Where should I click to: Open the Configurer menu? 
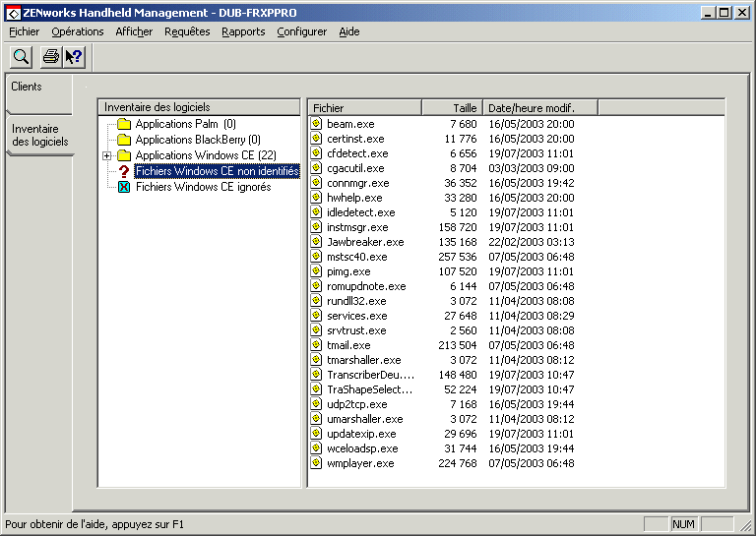tap(302, 31)
